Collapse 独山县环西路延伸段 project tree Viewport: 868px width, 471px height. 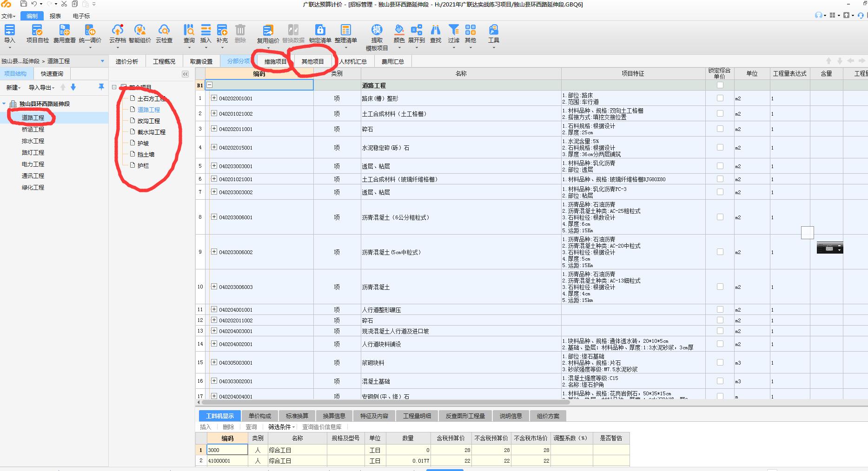[4, 104]
